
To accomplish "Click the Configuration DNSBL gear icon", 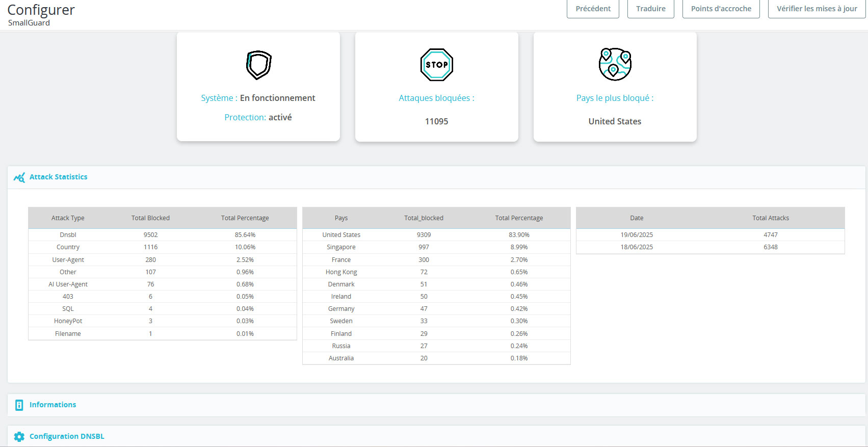I will [x=19, y=437].
